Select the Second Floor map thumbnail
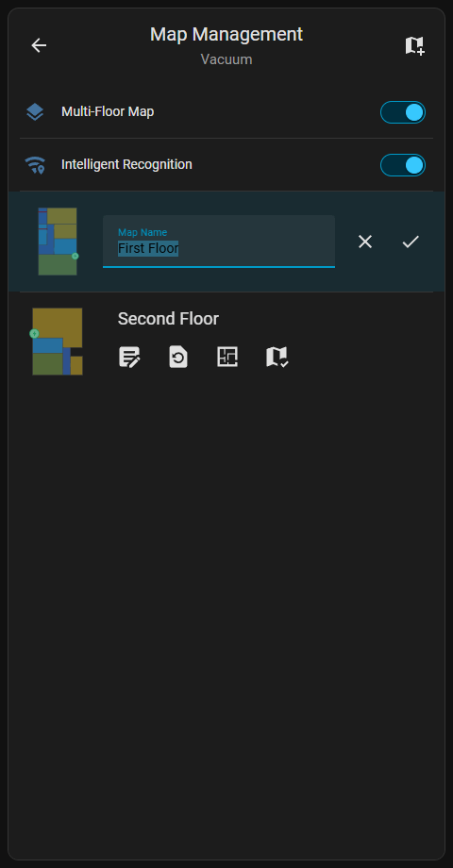Viewport: 453px width, 868px height. 57,342
